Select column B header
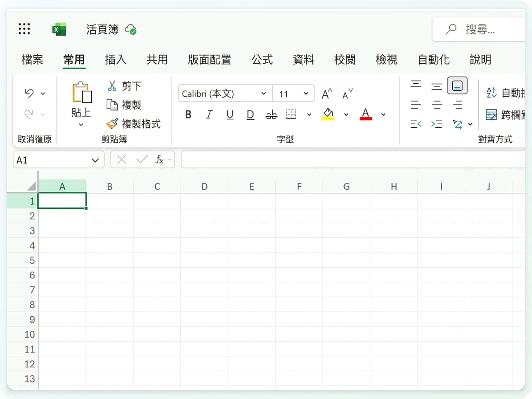Image resolution: width=532 pixels, height=399 pixels. click(110, 186)
